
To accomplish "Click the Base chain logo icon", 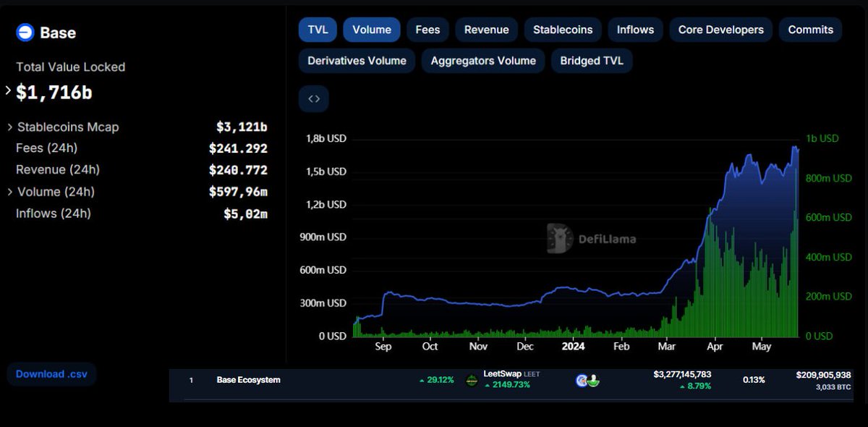I will (x=25, y=33).
